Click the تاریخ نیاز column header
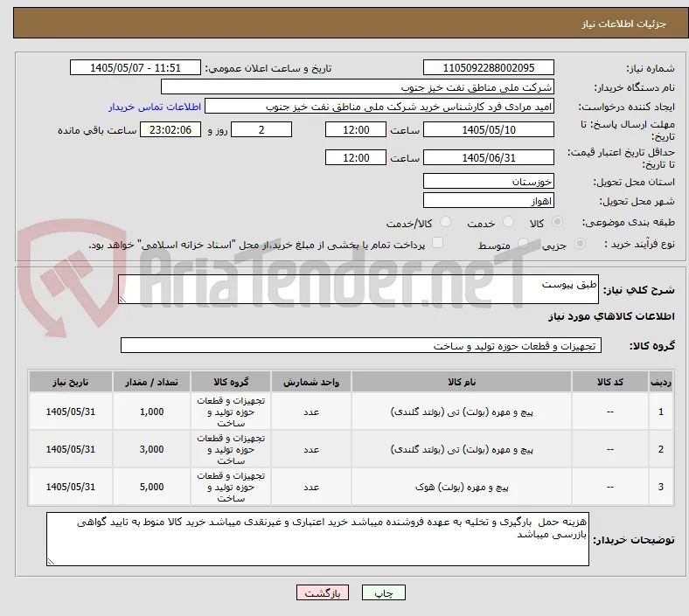This screenshot has height=616, width=689. click(71, 382)
